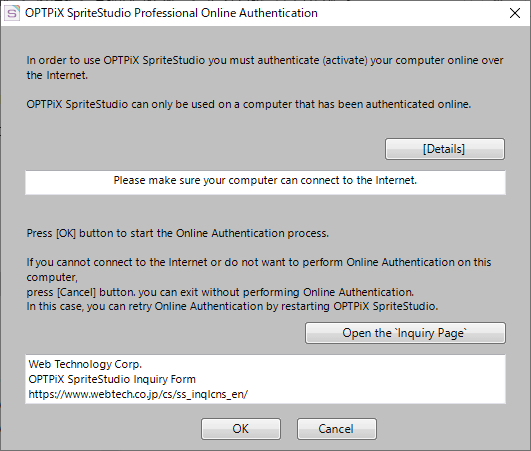Click the OPTPiX SpriteStudio Inquiry Form line

click(x=112, y=379)
